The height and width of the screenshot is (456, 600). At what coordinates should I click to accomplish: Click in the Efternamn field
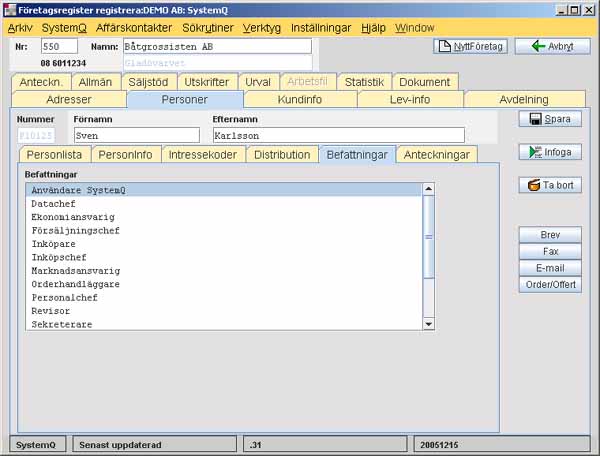tap(339, 135)
